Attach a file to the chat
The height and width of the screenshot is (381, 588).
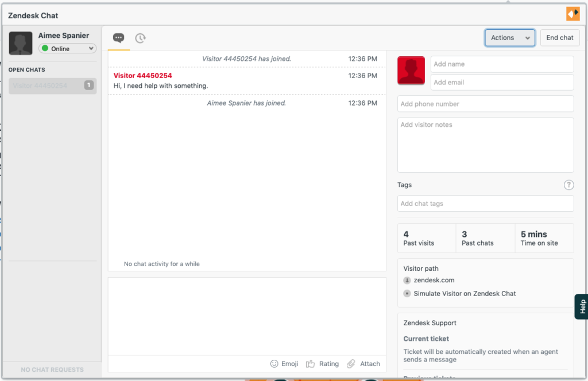(x=363, y=364)
